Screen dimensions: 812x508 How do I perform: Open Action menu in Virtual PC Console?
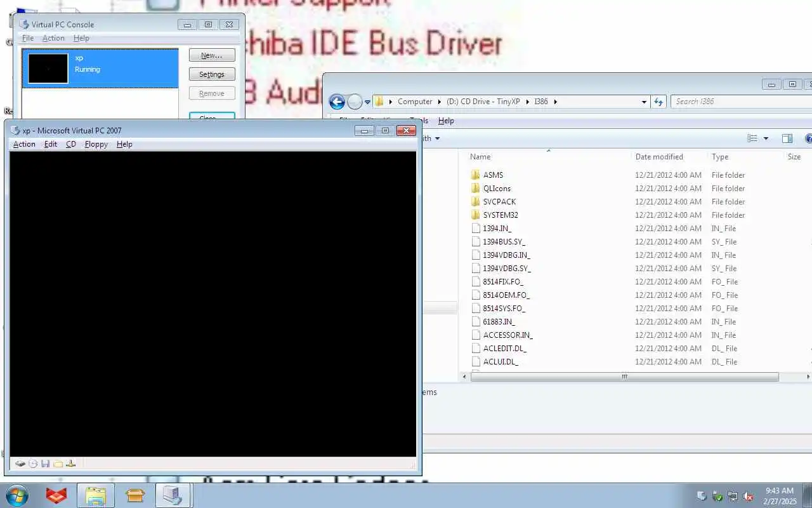53,38
